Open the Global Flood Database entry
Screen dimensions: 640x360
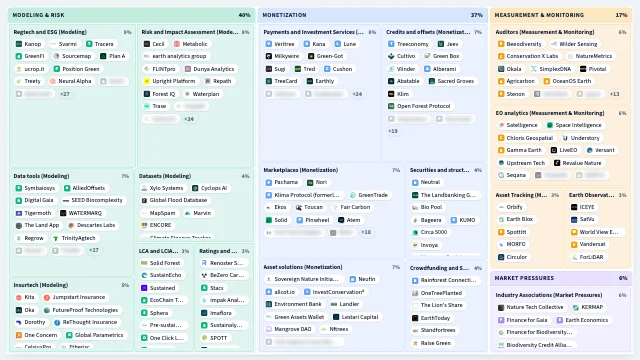pos(174,200)
